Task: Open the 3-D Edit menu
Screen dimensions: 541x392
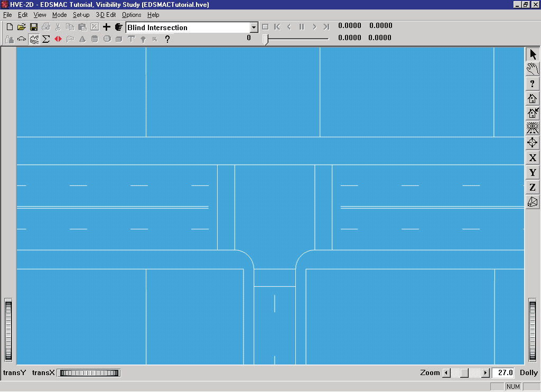Action: tap(106, 15)
